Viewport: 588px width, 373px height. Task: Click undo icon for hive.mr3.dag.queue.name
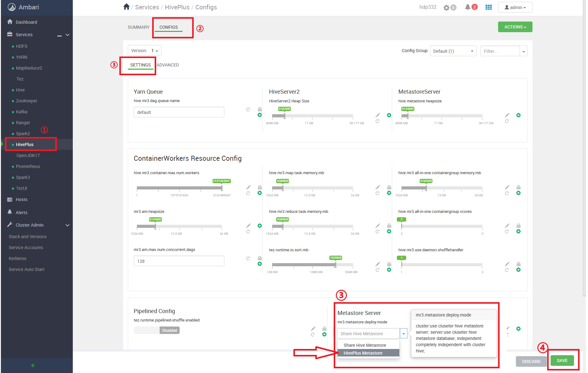tap(248, 110)
